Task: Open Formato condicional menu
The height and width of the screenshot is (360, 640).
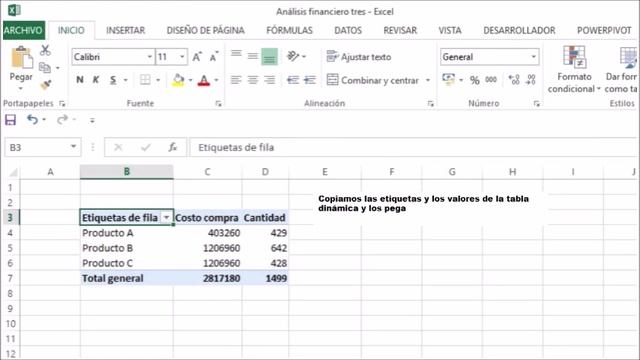Action: pyautogui.click(x=574, y=69)
